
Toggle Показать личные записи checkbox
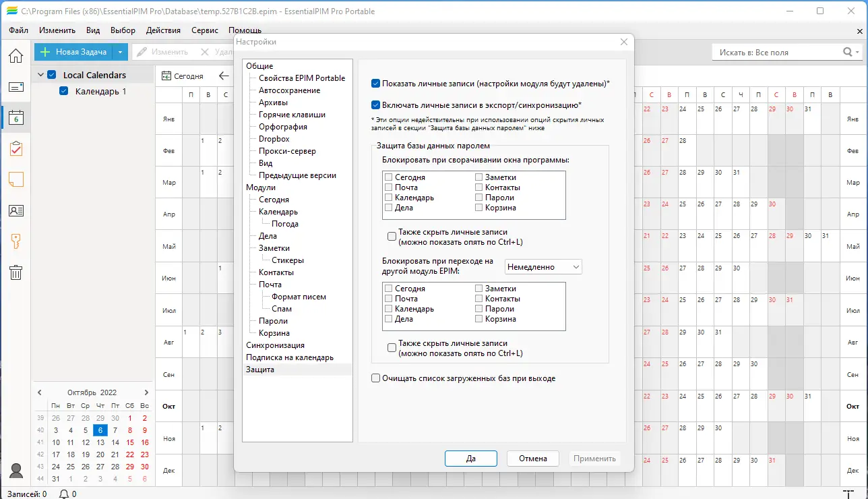(x=376, y=84)
